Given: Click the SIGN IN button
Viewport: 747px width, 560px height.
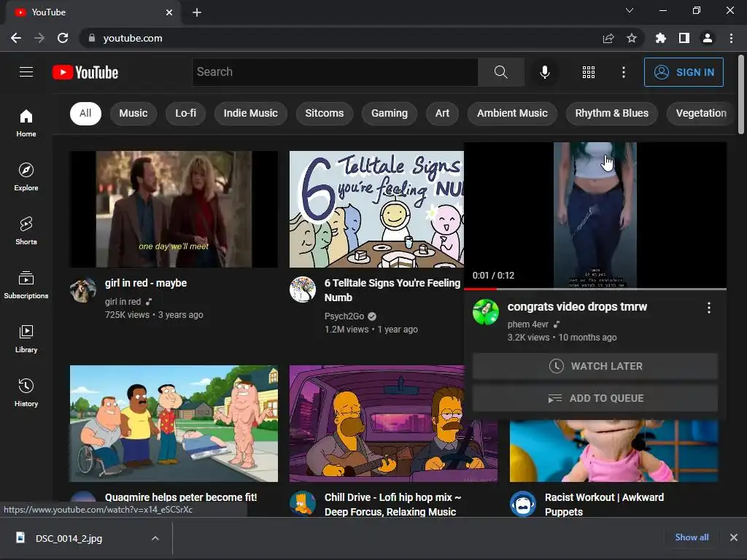Looking at the screenshot, I should click(684, 72).
